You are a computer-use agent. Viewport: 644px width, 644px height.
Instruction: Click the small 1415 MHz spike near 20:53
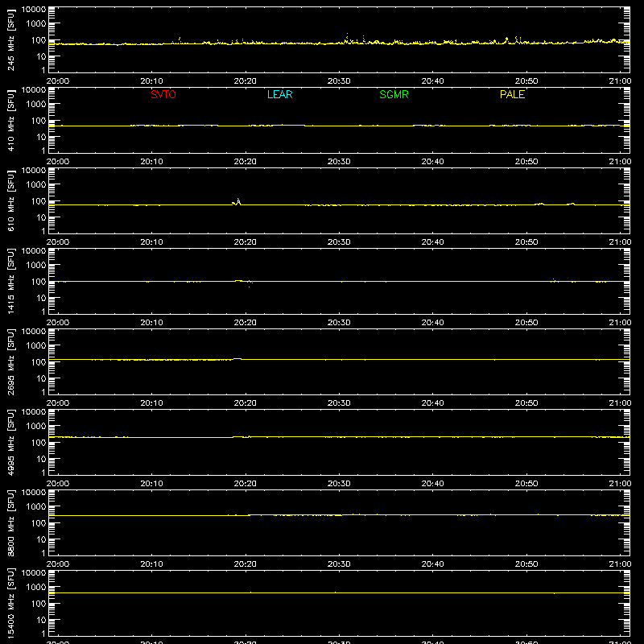[x=554, y=279]
